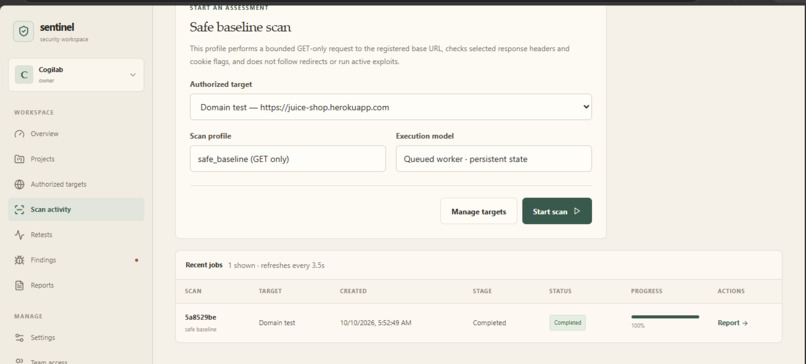The height and width of the screenshot is (364, 806).
Task: Click the Execution model Queued worker field
Action: 493,159
